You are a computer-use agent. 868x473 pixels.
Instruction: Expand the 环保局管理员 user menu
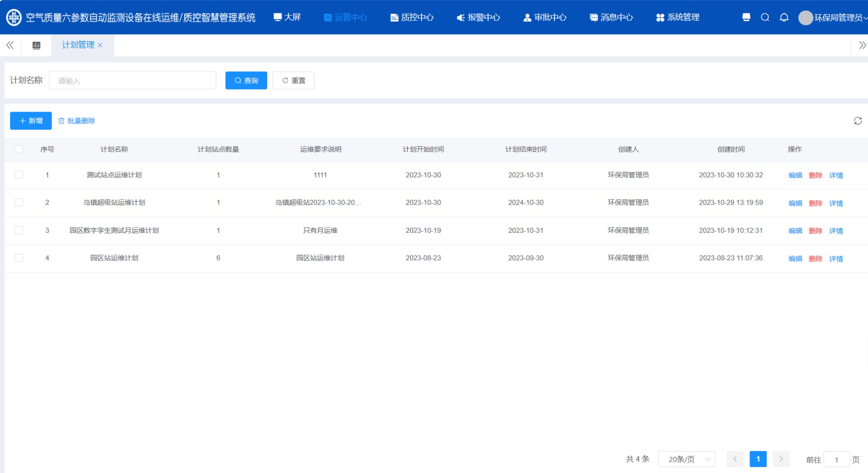834,18
